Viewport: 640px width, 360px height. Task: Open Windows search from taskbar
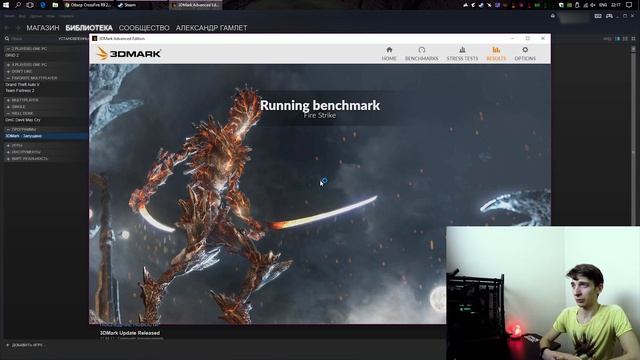coord(18,5)
